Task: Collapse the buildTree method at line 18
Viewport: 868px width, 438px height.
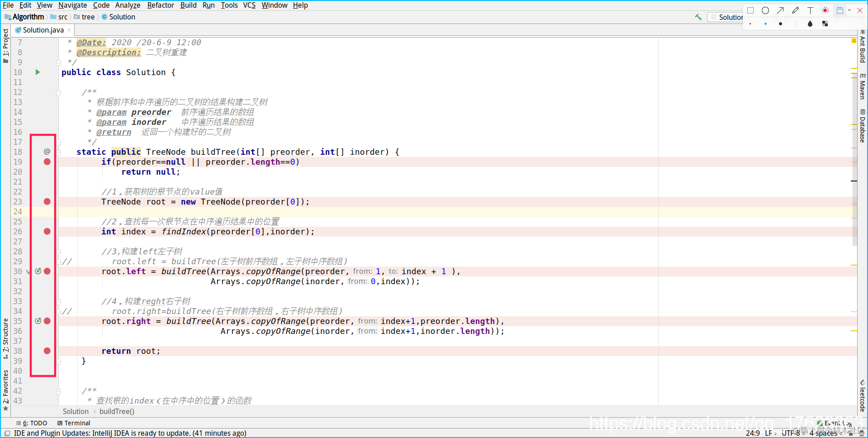Action: coord(58,152)
